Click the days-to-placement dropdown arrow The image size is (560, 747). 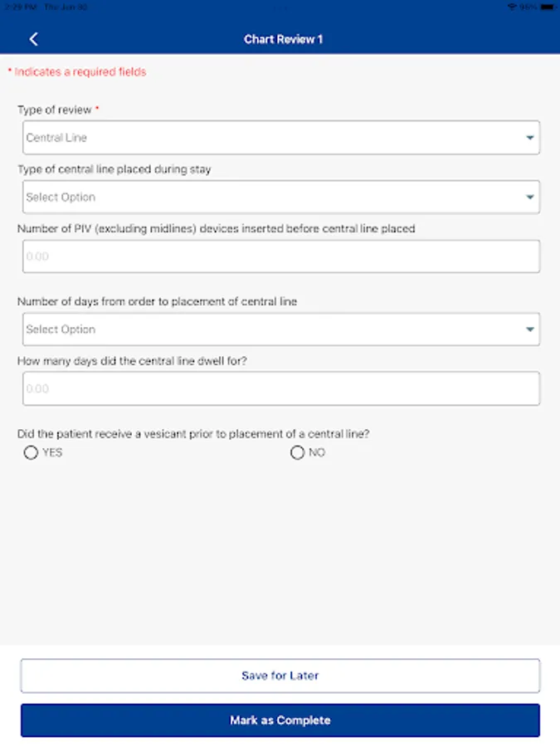pos(530,330)
